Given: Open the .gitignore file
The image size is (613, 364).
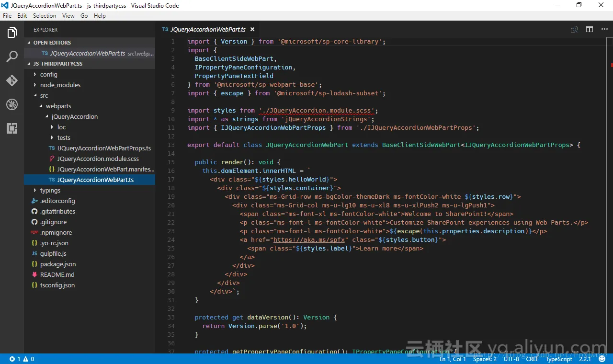Looking at the screenshot, I should pos(90,222).
